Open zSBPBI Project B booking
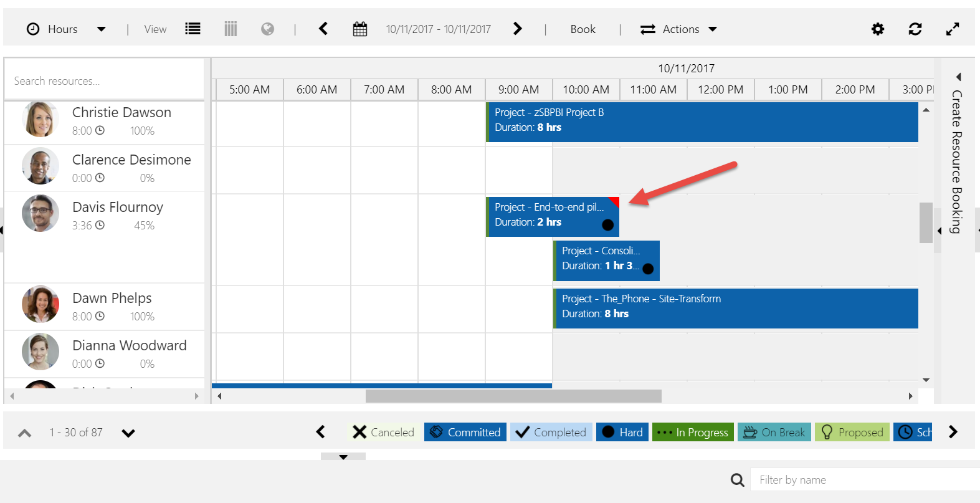Viewport: 980px width, 503px height. point(702,122)
